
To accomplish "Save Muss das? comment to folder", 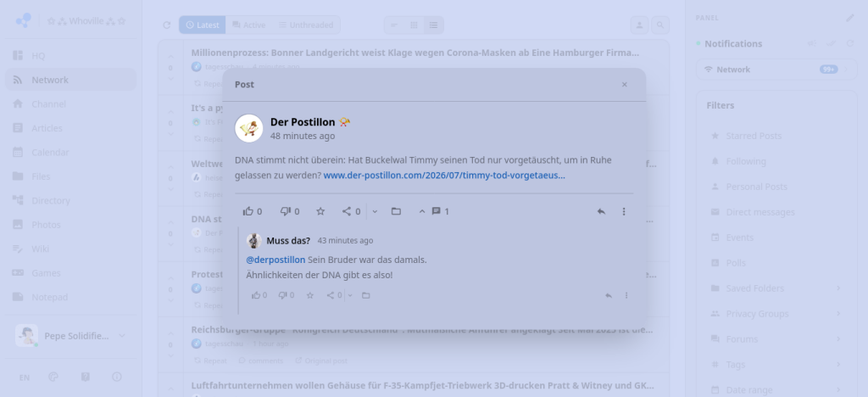I will point(366,295).
